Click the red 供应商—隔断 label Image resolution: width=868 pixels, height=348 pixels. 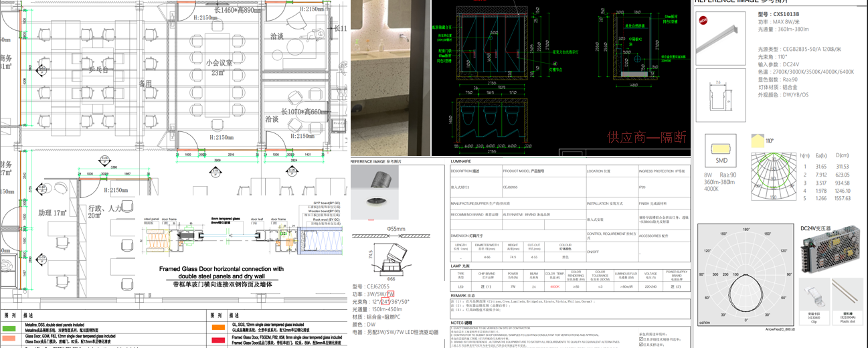click(x=647, y=137)
